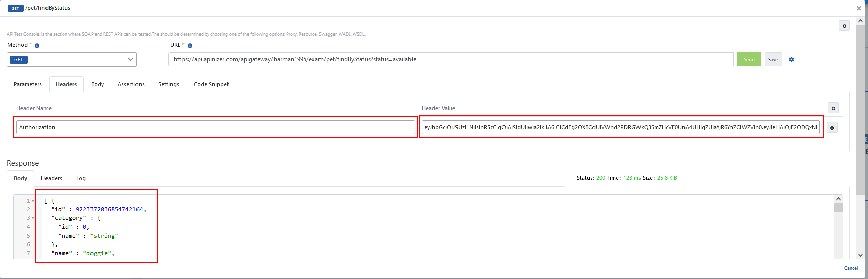Click the top-right circular plus icon button
The height and width of the screenshot is (279, 868).
(x=844, y=26)
